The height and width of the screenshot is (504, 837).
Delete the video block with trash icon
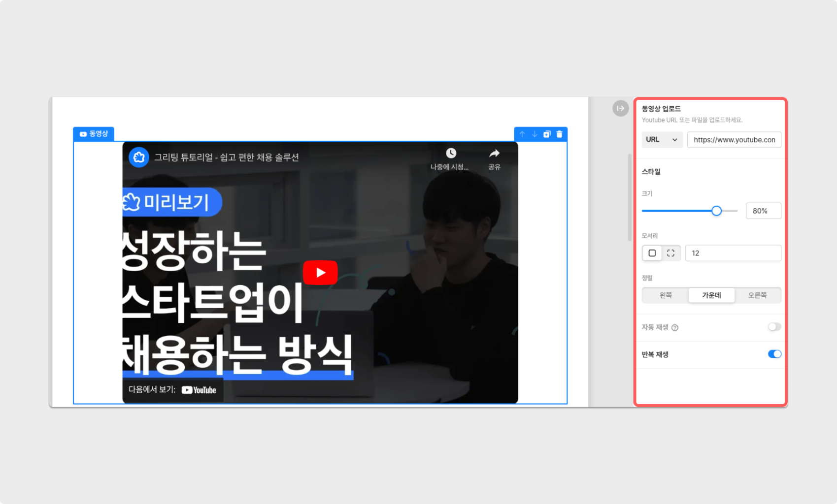(559, 134)
